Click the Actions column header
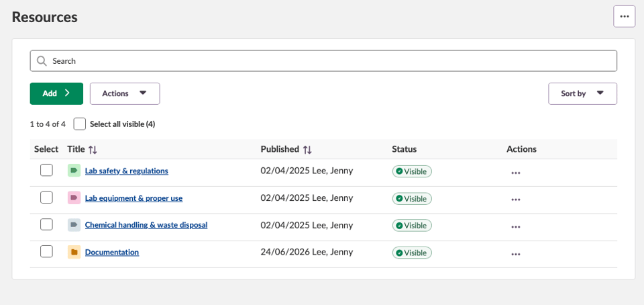This screenshot has height=305, width=644. click(x=522, y=149)
